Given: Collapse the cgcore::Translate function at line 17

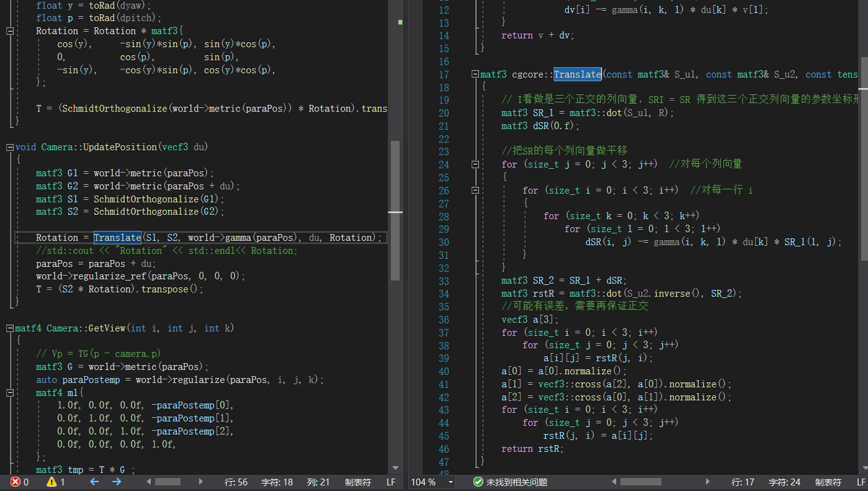Looking at the screenshot, I should [x=475, y=74].
